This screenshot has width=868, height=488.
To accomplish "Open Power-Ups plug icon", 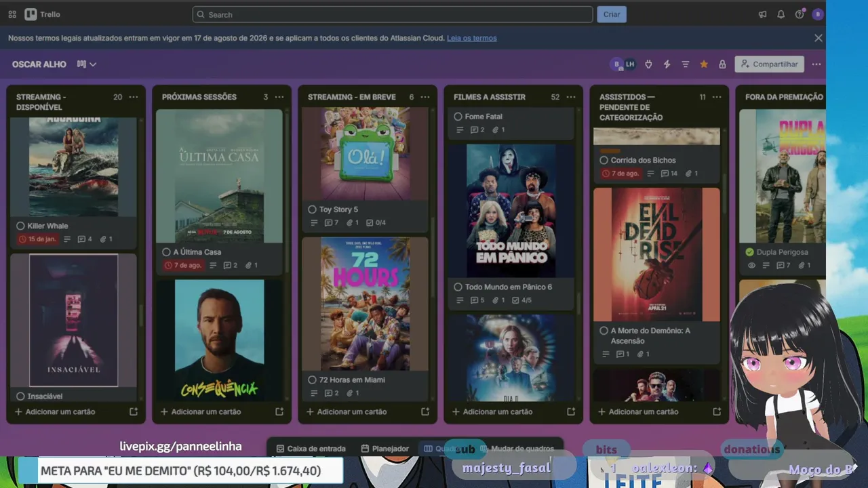I will (x=648, y=64).
